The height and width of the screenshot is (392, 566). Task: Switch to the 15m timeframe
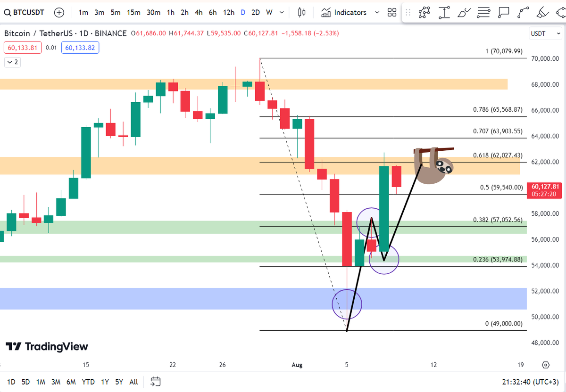point(133,13)
